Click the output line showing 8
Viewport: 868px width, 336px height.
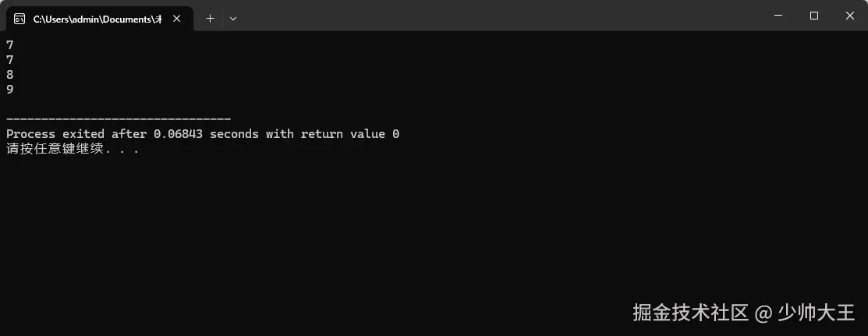click(10, 75)
